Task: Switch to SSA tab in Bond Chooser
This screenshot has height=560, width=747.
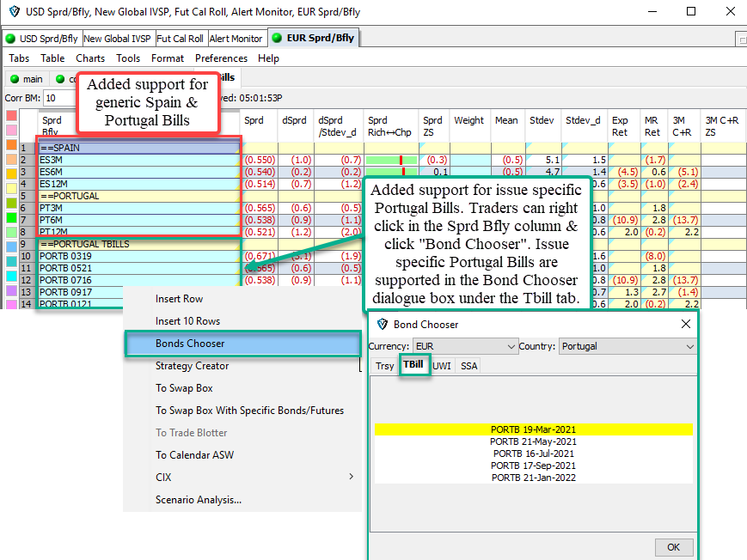Action: tap(468, 366)
